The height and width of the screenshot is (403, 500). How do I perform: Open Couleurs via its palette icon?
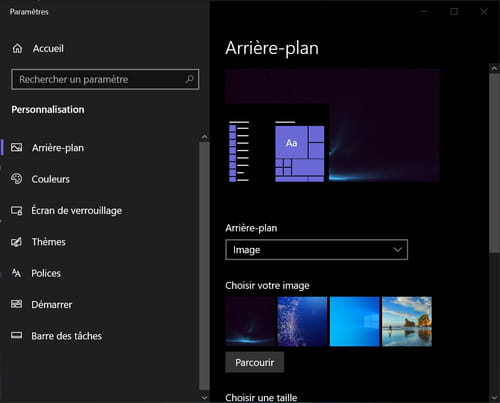point(16,179)
